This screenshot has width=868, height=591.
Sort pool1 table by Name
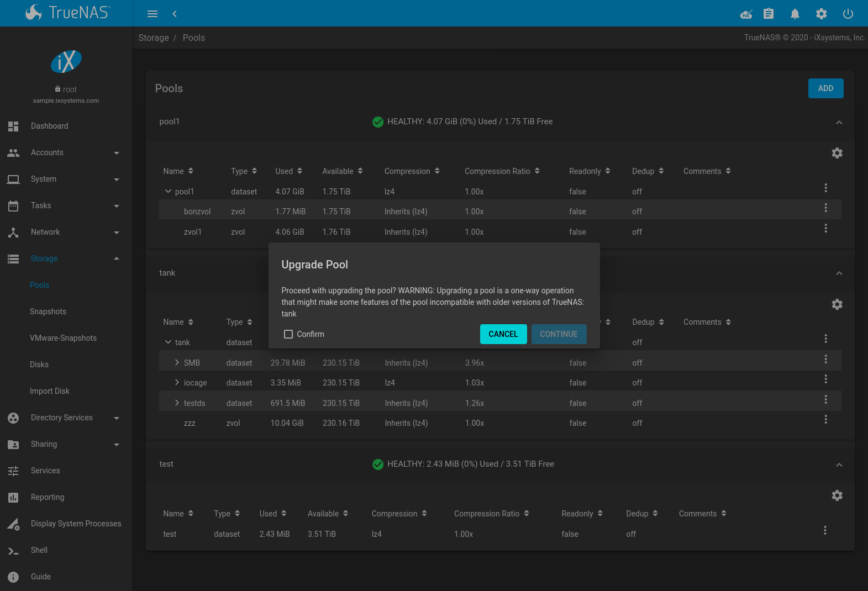(x=178, y=171)
